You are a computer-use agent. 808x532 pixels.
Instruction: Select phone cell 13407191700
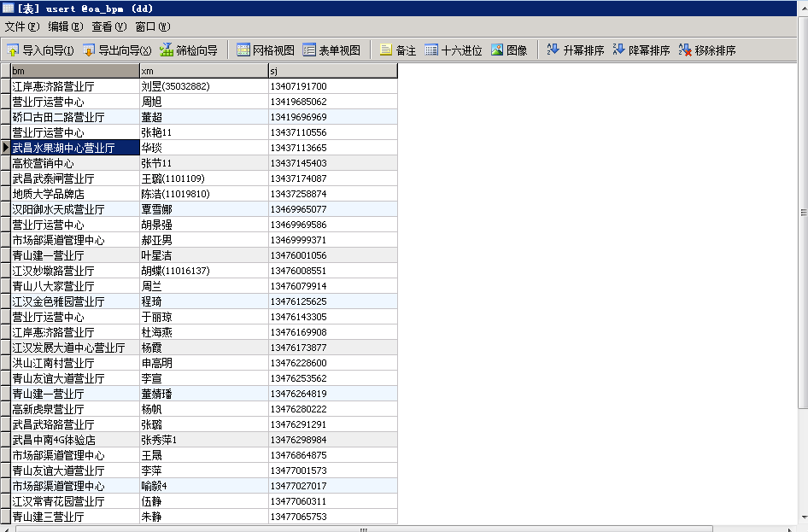point(333,86)
